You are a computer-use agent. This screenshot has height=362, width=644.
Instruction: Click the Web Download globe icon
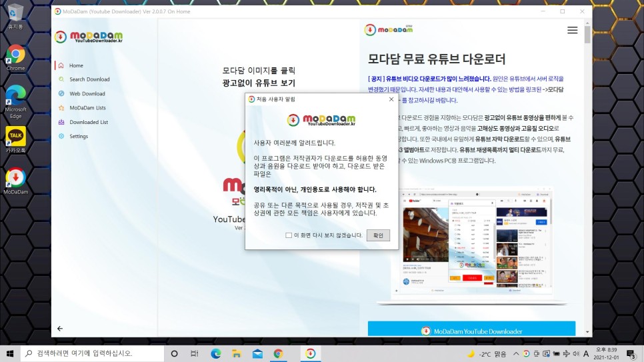point(61,94)
